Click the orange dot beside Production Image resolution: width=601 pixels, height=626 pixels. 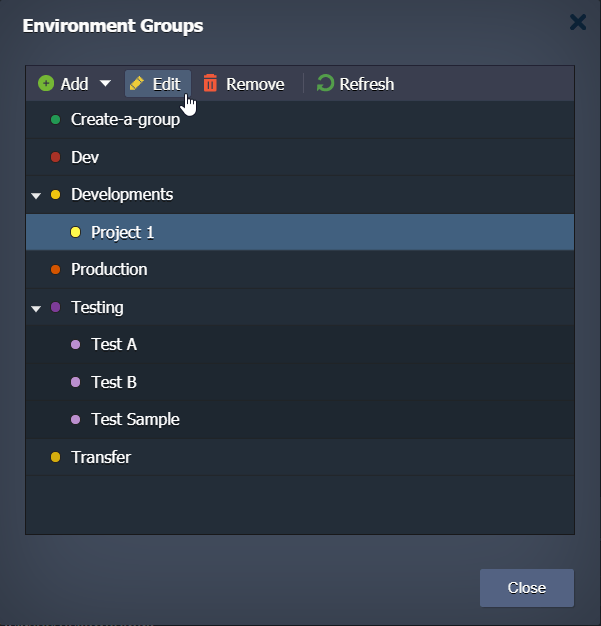point(56,270)
